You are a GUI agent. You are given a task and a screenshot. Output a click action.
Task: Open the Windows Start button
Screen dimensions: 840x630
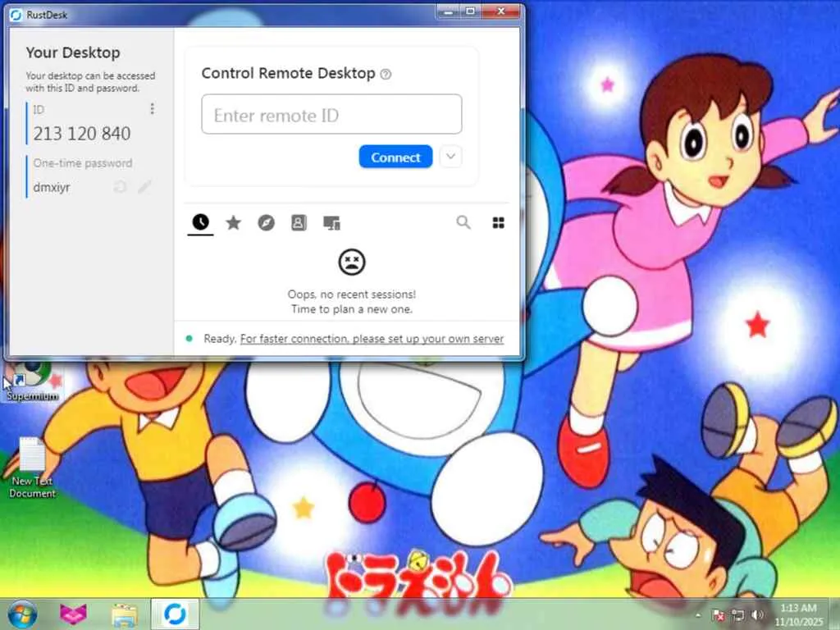pyautogui.click(x=22, y=614)
